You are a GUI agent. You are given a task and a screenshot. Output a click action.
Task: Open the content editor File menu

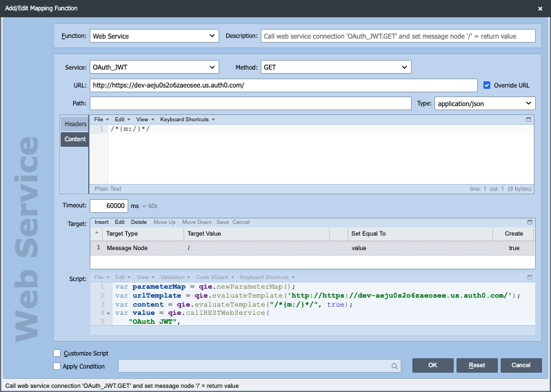click(101, 119)
